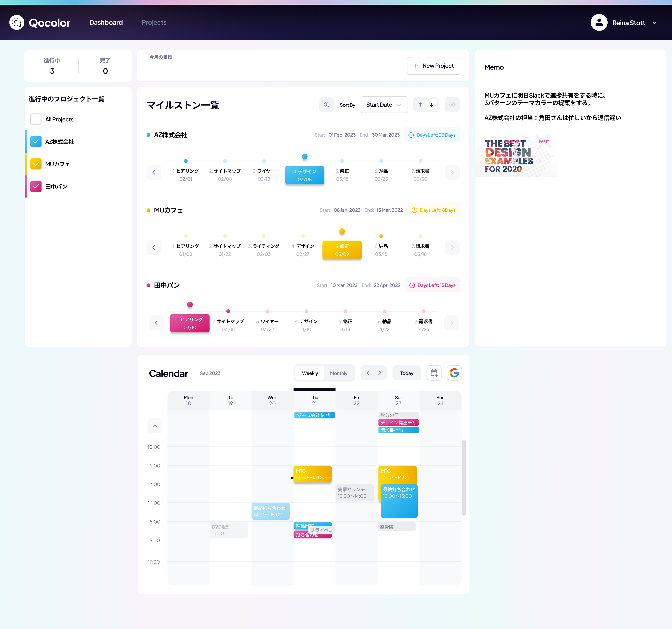672x629 pixels.
Task: Open the Projects navigation tab
Action: pos(154,23)
